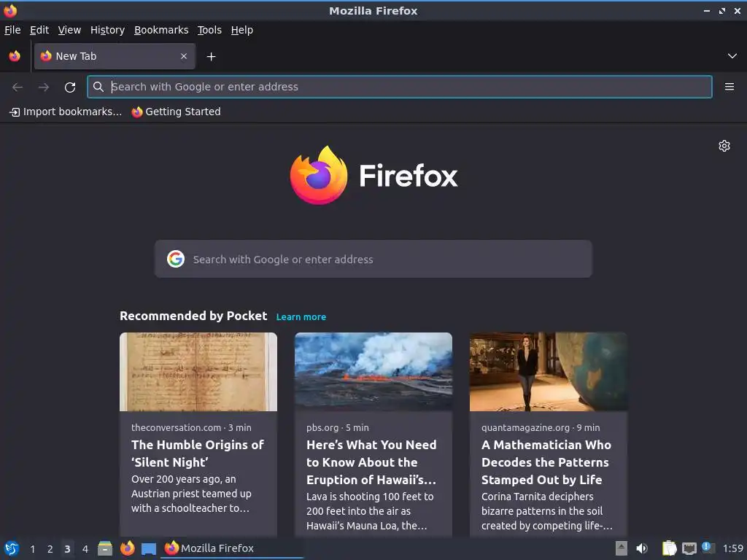747x560 pixels.
Task: Switch to workspace 2
Action: (50, 549)
